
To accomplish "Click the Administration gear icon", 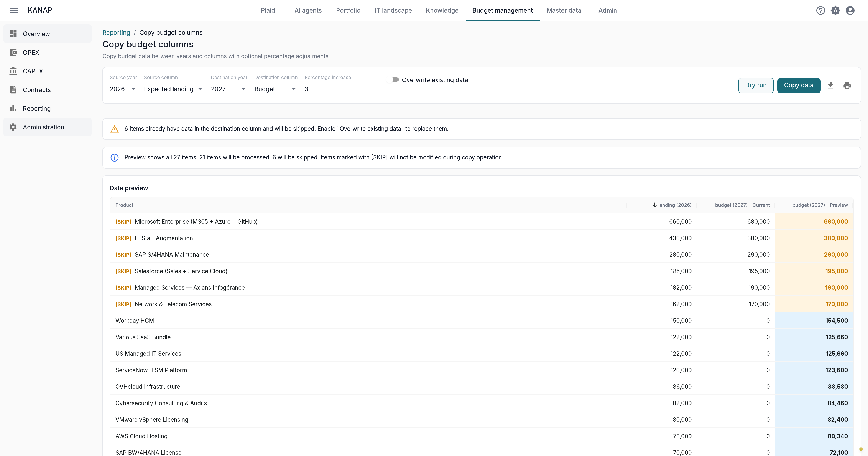I will click(x=13, y=127).
